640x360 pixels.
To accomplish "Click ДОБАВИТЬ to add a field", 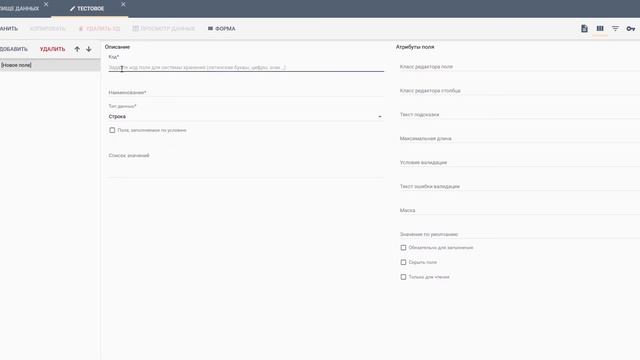I will (x=14, y=49).
